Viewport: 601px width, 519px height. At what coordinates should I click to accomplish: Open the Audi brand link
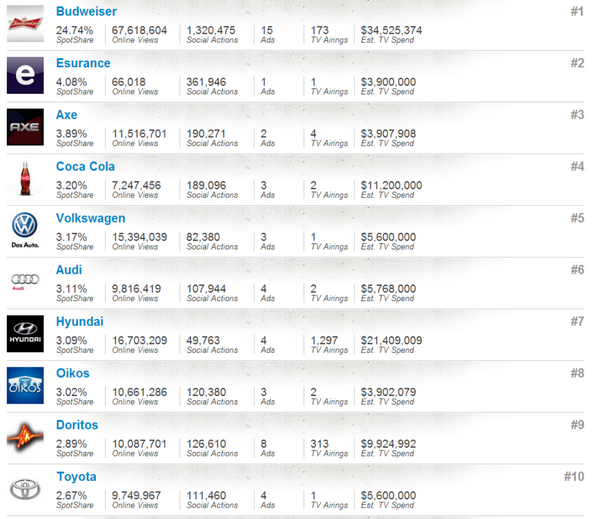pos(69,270)
